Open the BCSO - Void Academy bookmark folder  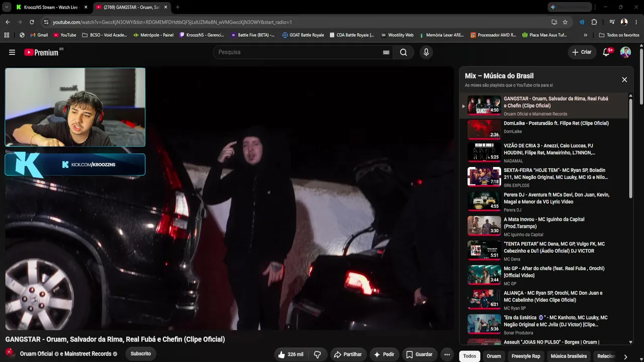(x=104, y=35)
